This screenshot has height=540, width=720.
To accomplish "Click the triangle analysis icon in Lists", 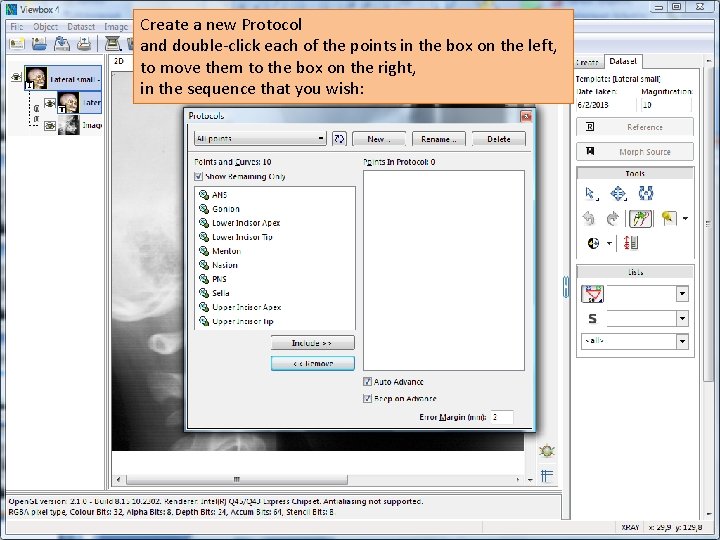I will (x=592, y=294).
